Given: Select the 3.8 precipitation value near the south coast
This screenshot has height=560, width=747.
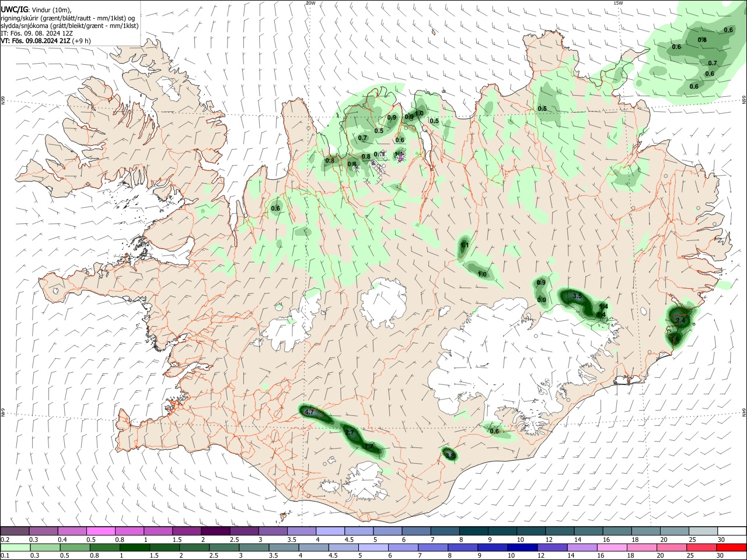Looking at the screenshot, I should 450,456.
